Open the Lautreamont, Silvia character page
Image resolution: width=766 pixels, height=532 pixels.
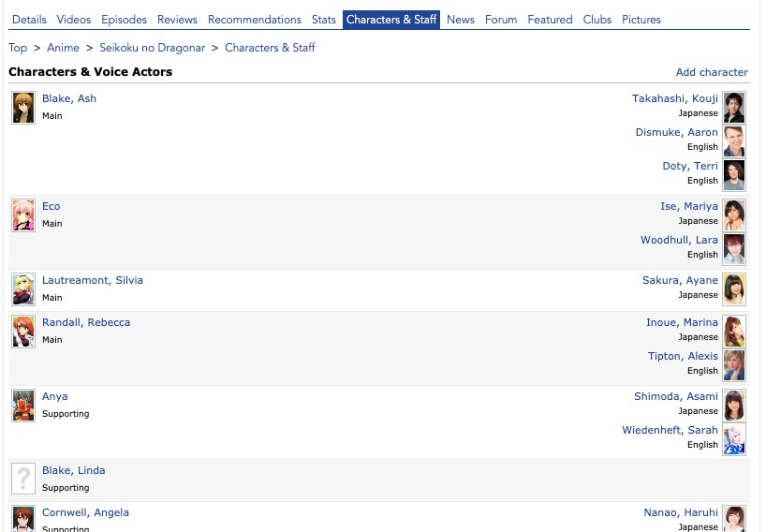(93, 280)
